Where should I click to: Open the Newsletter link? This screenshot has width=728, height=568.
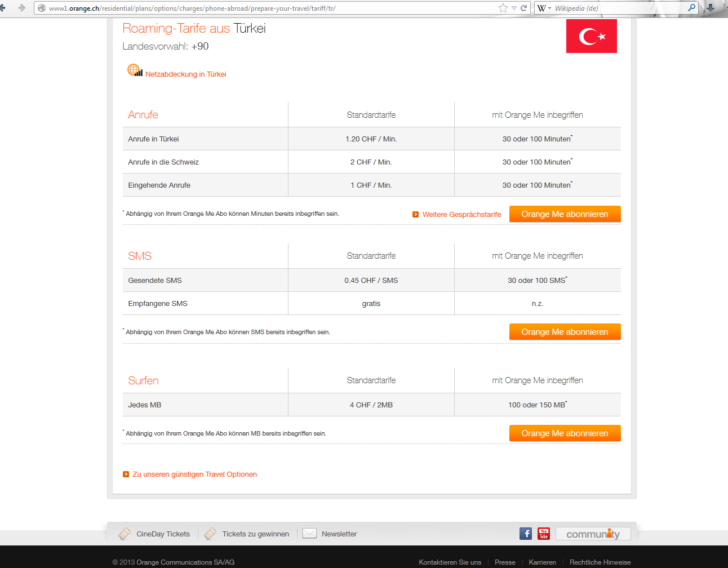(339, 534)
